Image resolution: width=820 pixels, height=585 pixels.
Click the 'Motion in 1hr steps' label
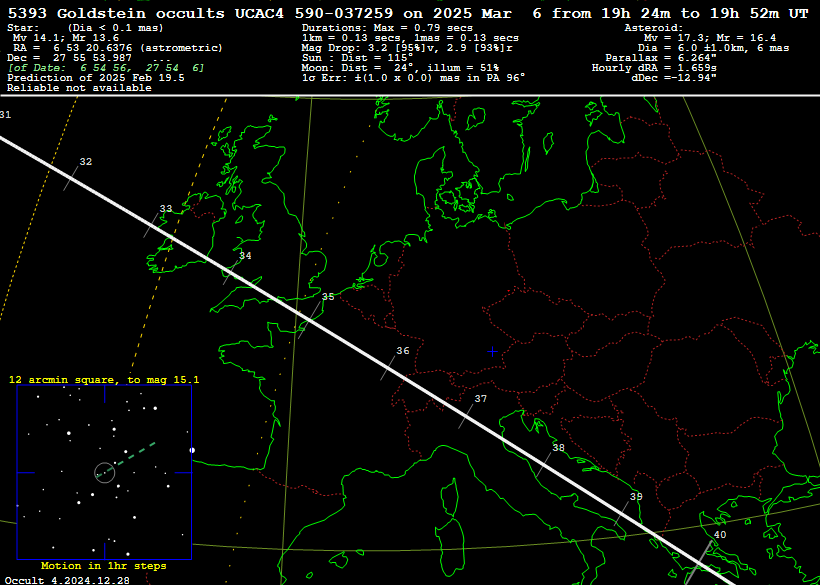104,566
